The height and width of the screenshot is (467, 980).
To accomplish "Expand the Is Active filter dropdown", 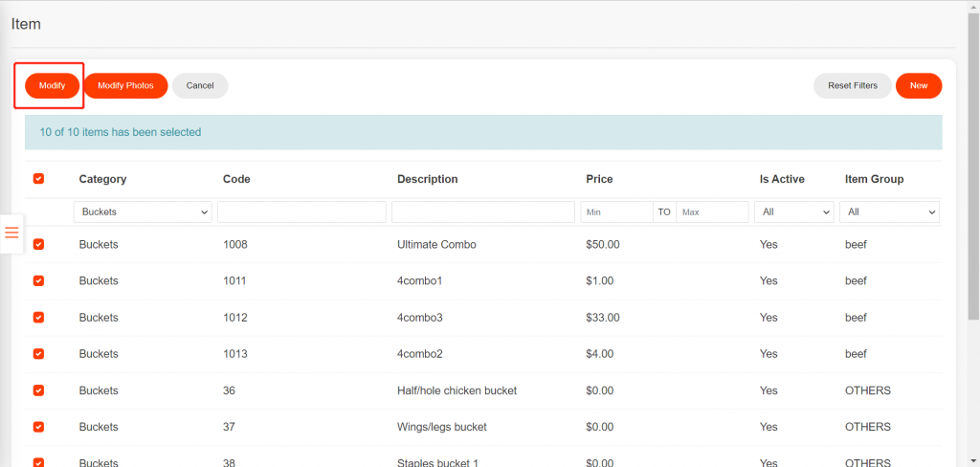I will [794, 211].
